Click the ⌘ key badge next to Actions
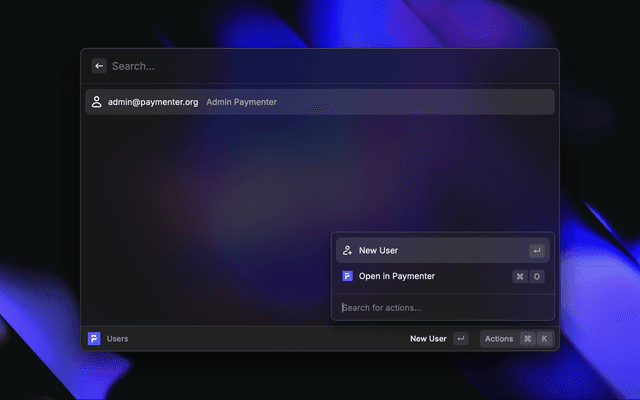640x400 pixels. pos(527,339)
